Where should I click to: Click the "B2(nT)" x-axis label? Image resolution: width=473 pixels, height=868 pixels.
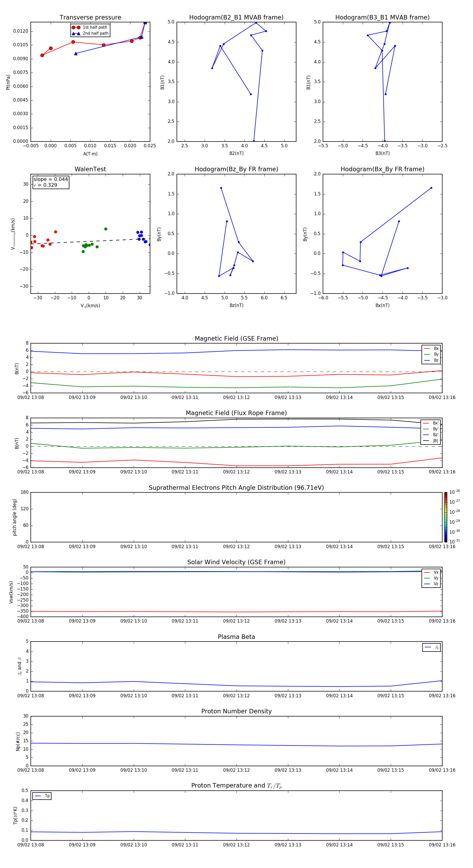tap(236, 153)
